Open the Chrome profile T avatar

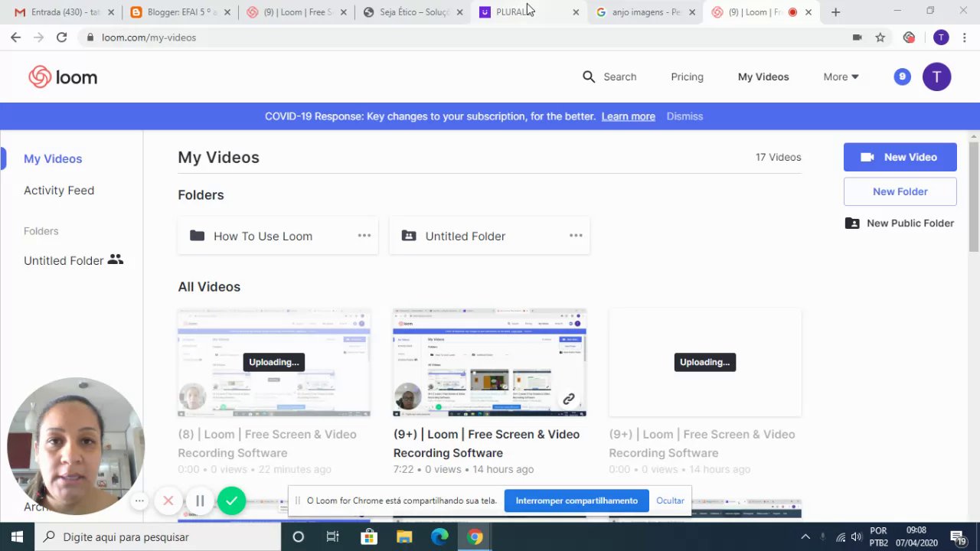click(x=941, y=37)
